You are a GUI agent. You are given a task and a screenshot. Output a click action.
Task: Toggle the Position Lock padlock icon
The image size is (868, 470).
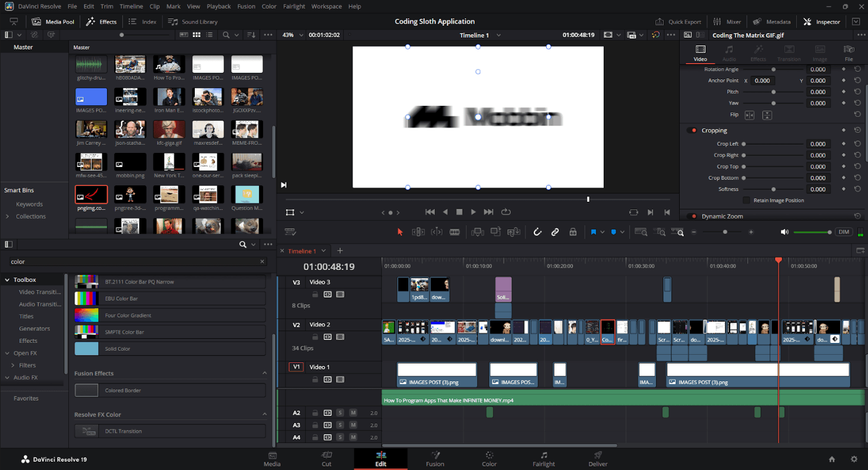573,232
